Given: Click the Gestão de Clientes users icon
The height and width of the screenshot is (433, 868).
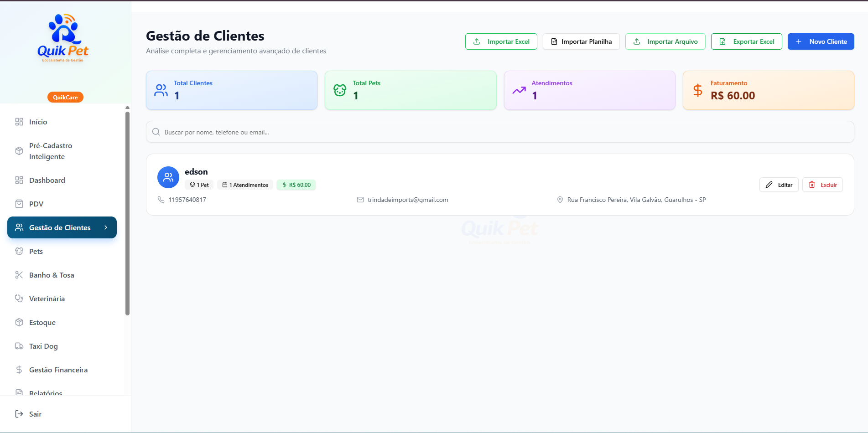Looking at the screenshot, I should click(x=19, y=227).
